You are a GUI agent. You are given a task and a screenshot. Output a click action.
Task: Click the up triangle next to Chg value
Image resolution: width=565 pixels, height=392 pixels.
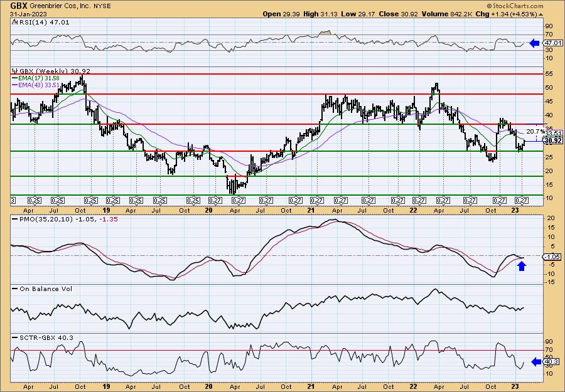[x=541, y=15]
